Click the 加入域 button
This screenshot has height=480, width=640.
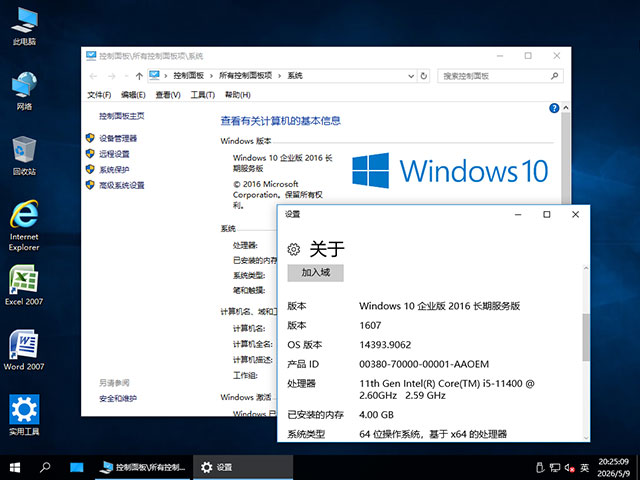pos(316,273)
